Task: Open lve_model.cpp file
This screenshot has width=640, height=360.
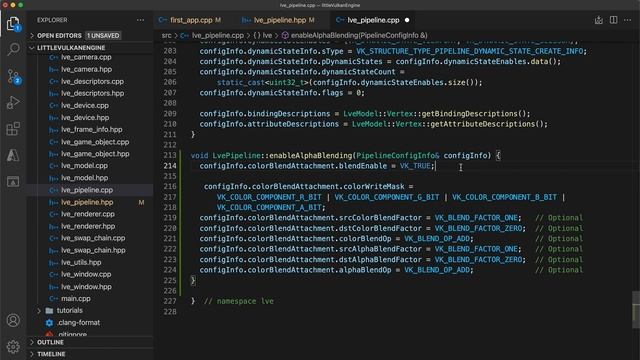Action: (x=84, y=166)
